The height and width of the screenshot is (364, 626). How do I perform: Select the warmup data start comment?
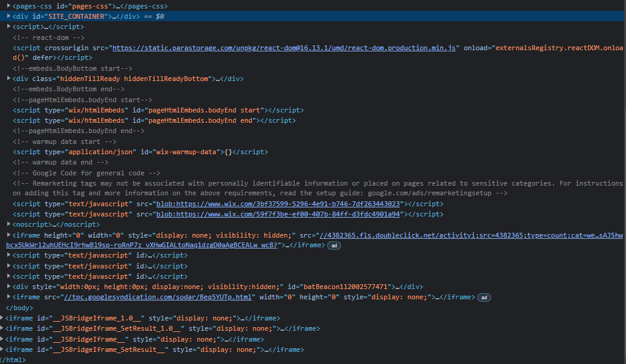coord(64,141)
